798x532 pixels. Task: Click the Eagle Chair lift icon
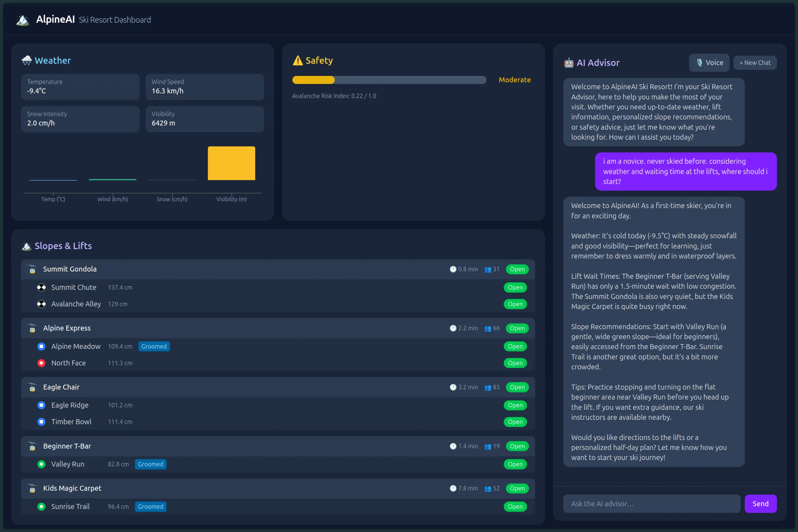tap(33, 387)
